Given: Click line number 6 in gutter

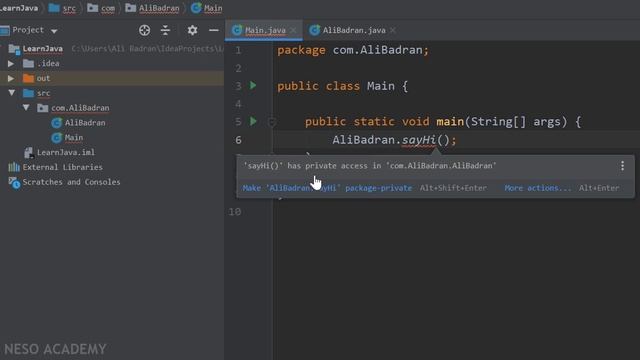Looking at the screenshot, I should pyautogui.click(x=238, y=140).
